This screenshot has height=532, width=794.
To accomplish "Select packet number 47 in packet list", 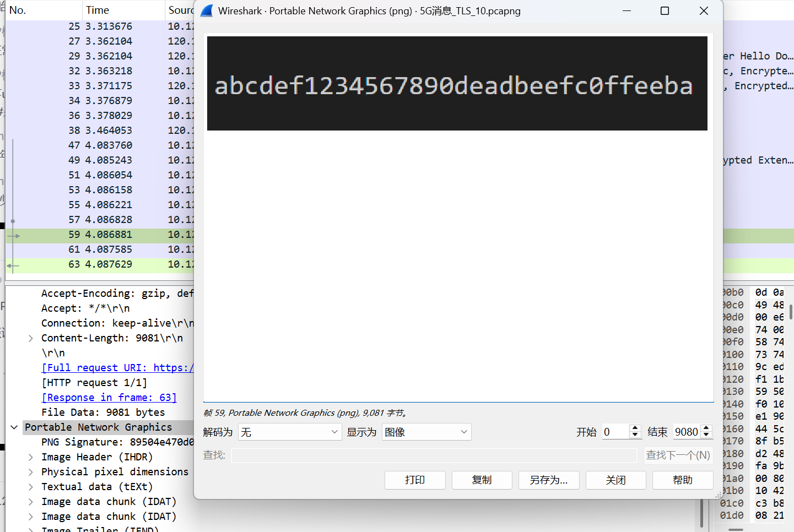I will click(x=100, y=145).
